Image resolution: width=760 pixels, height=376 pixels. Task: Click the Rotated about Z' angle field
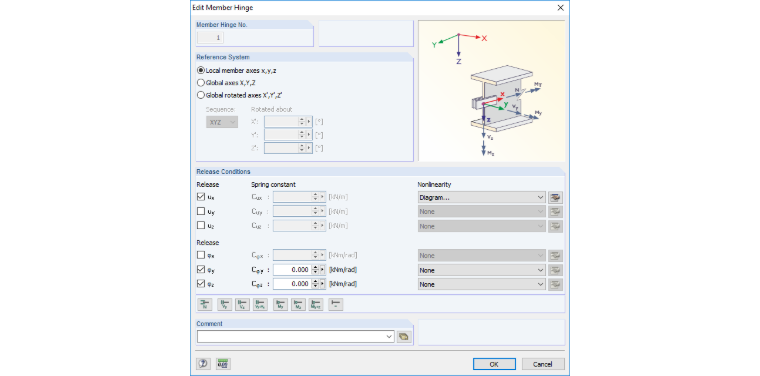(281, 148)
